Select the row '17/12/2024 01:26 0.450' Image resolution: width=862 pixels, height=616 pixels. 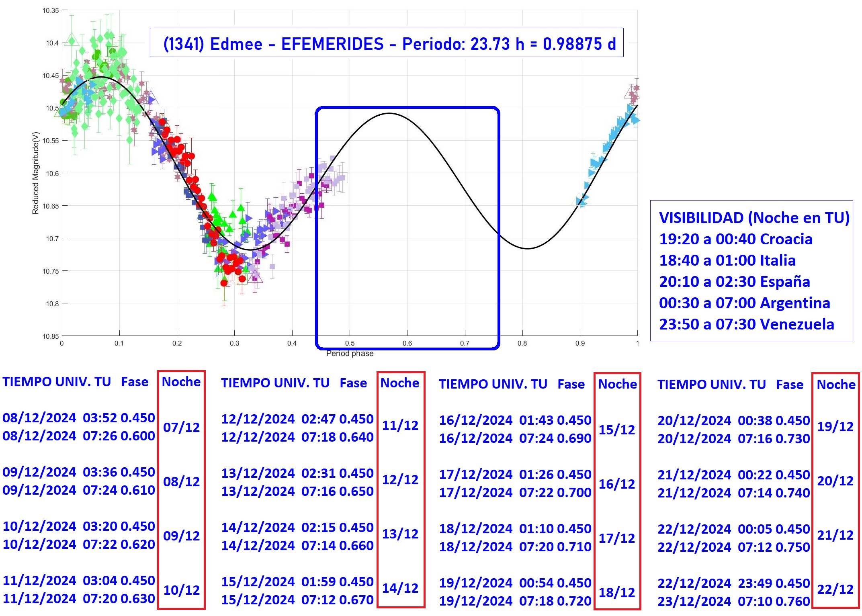point(515,475)
